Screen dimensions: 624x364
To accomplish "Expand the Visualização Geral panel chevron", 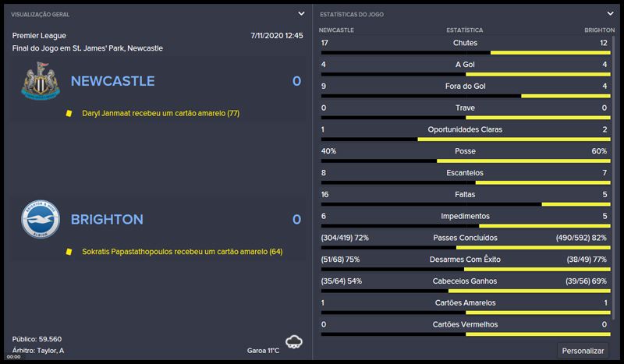I will coord(301,13).
